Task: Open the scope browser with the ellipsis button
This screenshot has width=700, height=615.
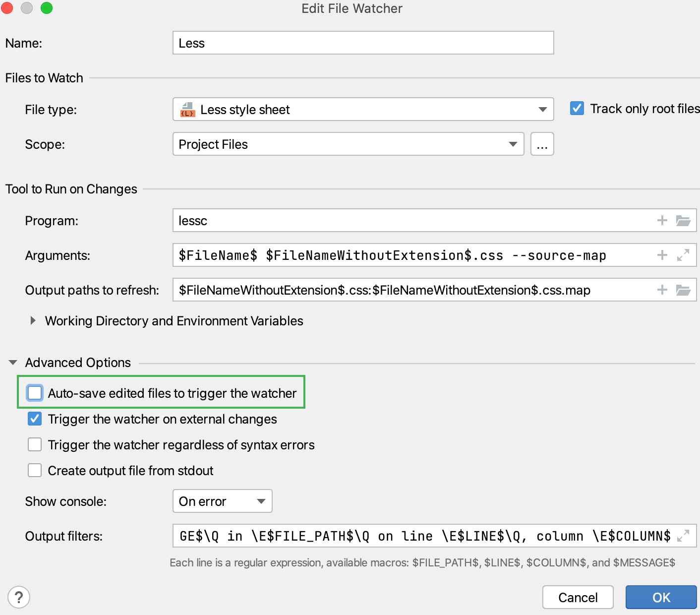Action: point(542,144)
